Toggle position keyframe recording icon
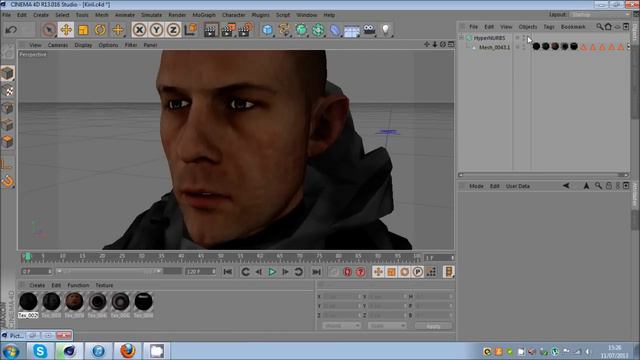This screenshot has height=360, width=640. click(378, 272)
